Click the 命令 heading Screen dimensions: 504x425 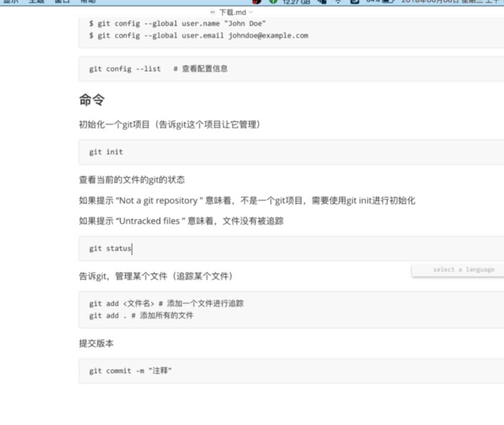point(92,99)
